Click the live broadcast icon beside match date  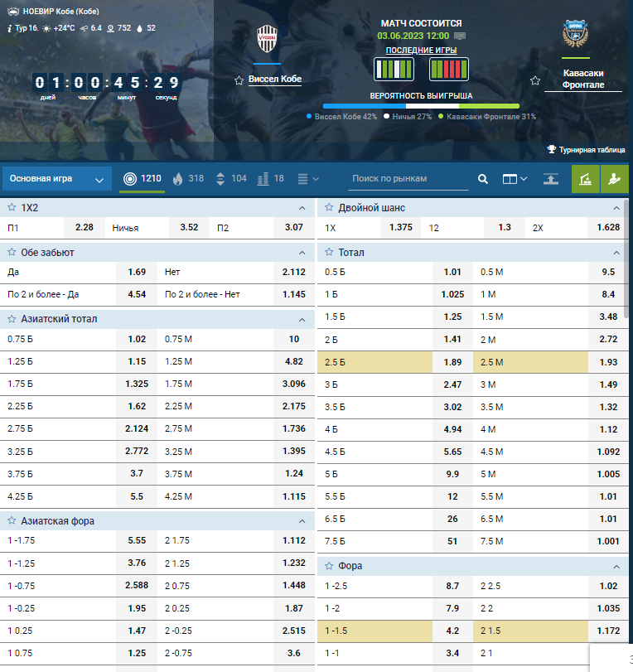click(x=460, y=36)
